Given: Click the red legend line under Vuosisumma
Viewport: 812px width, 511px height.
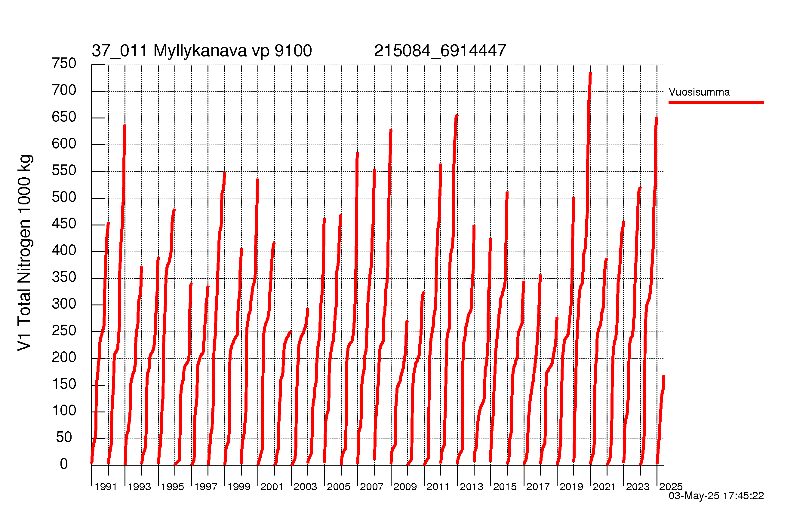Looking at the screenshot, I should point(716,102).
